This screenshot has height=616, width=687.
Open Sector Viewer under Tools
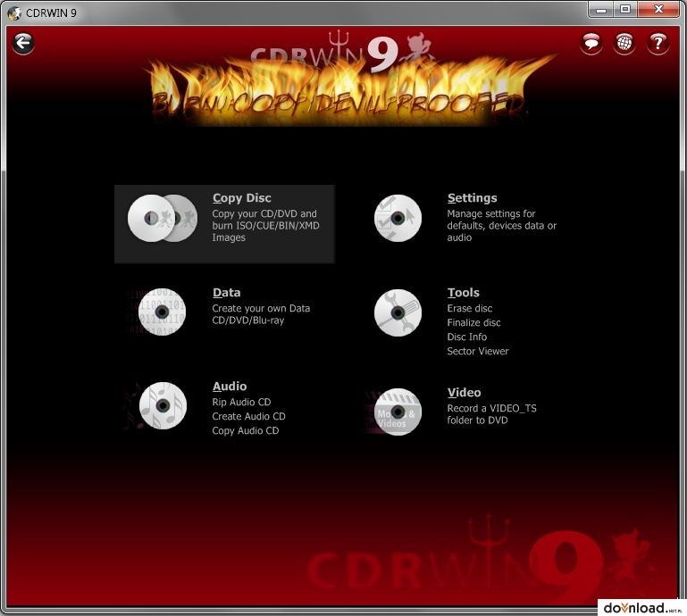(478, 352)
